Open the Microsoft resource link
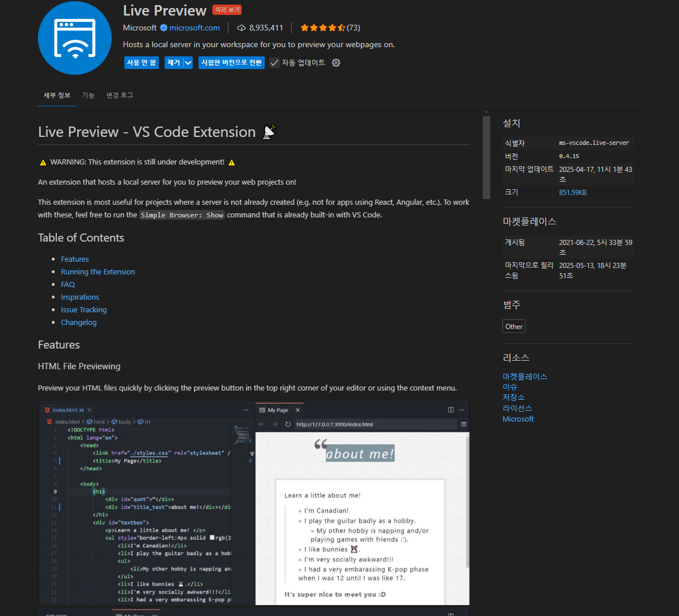The width and height of the screenshot is (679, 616). (x=518, y=419)
